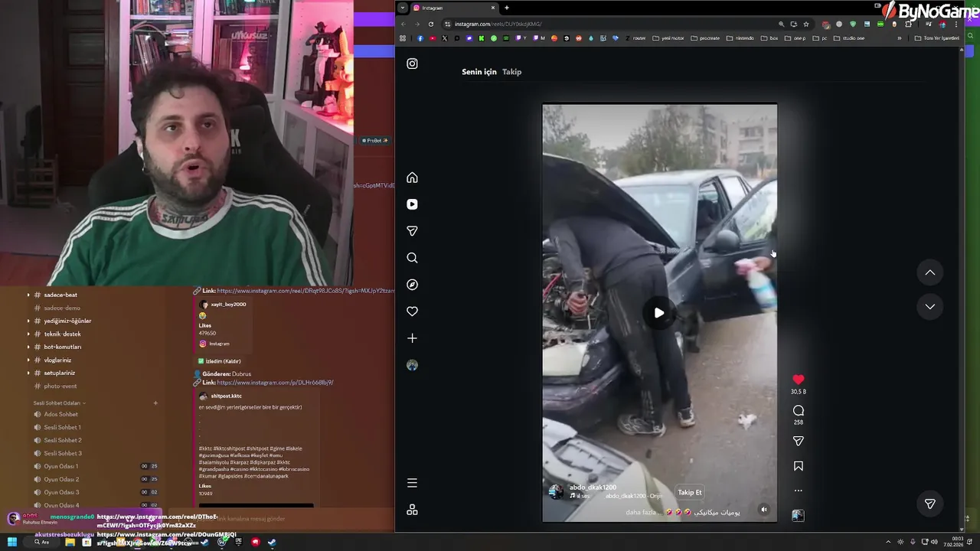
Task: Expand the teknik-destek channel arrow
Action: [28, 334]
